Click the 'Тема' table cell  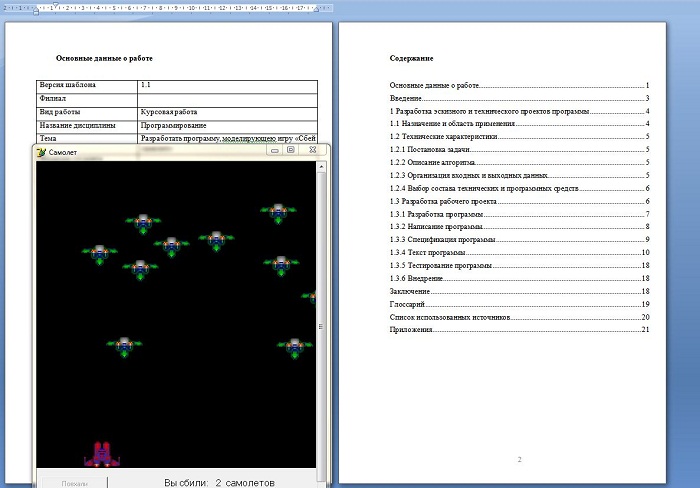(87, 138)
